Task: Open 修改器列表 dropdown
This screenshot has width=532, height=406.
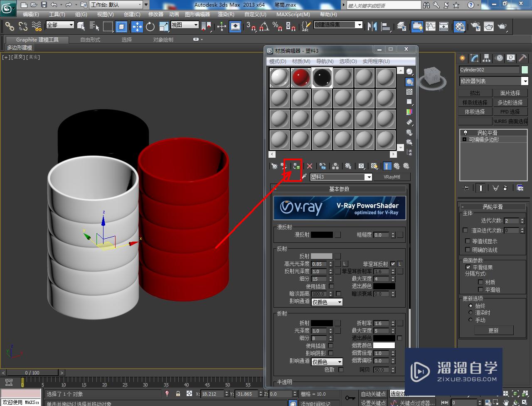Action: pos(493,81)
